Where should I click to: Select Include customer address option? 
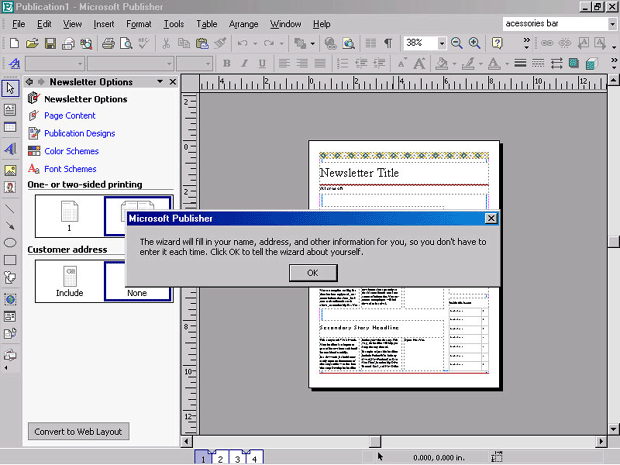[x=70, y=281]
